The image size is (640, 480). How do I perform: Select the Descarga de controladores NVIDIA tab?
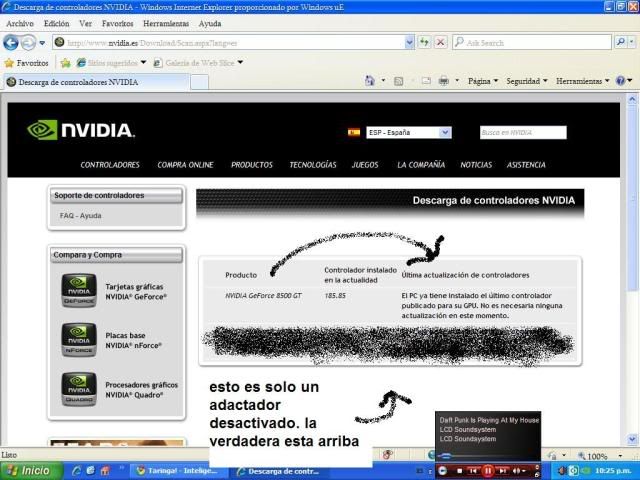click(x=97, y=82)
